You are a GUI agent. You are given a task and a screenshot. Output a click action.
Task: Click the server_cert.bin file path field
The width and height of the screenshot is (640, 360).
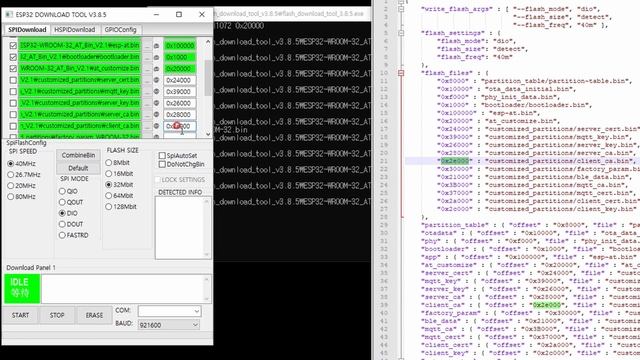pyautogui.click(x=80, y=80)
